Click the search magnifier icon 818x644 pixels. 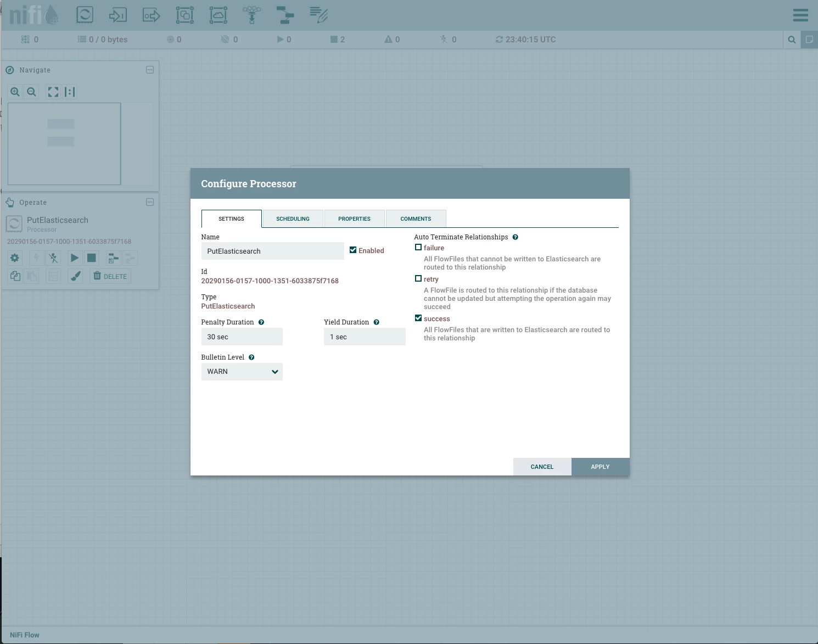(792, 40)
